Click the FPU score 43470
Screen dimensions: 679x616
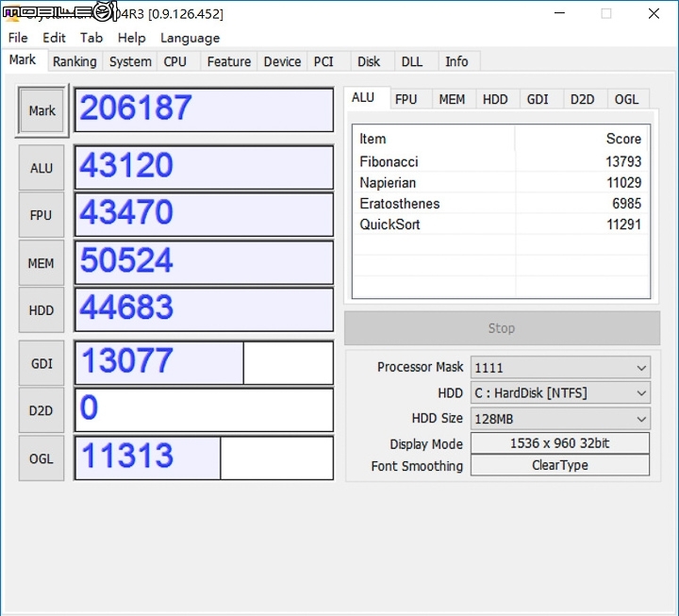click(204, 215)
